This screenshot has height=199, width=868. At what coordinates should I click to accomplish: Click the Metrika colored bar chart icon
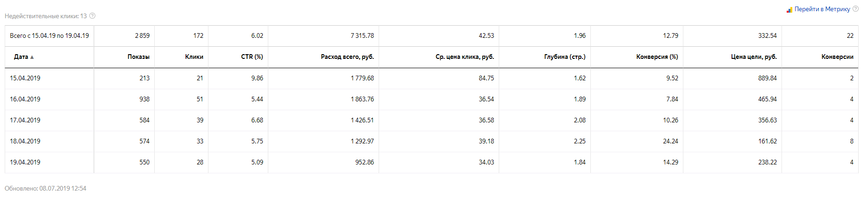point(789,9)
